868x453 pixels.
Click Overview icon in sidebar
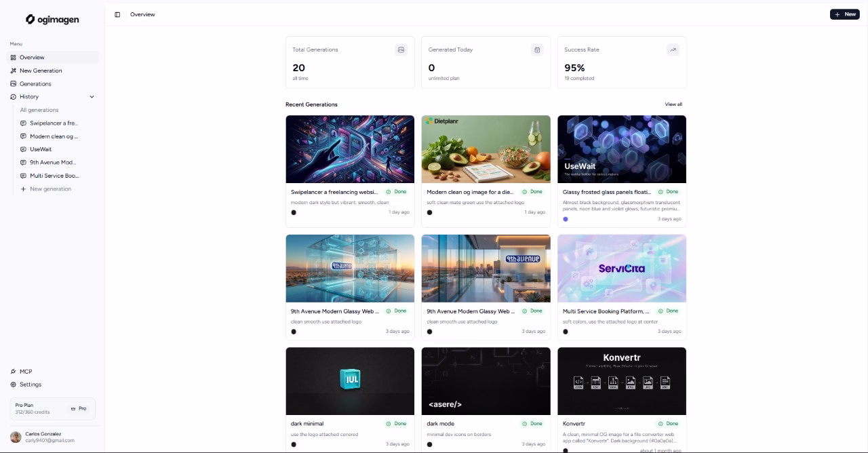13,58
